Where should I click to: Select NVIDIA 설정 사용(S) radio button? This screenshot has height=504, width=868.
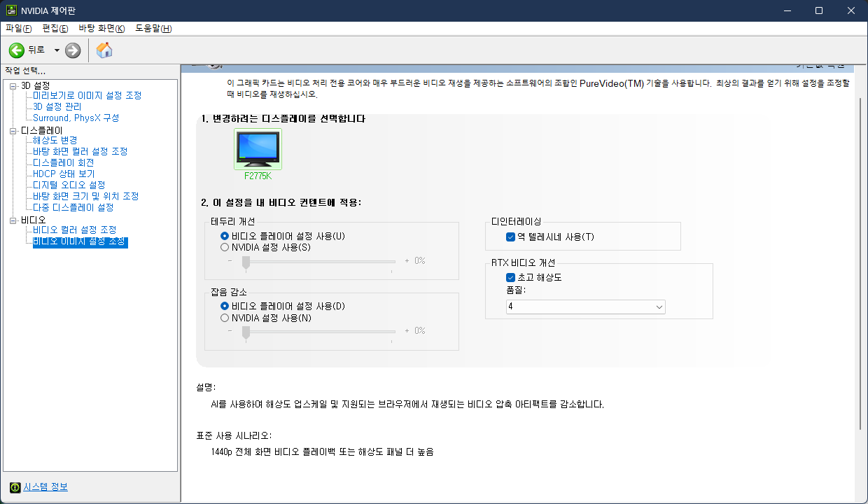[x=265, y=247]
